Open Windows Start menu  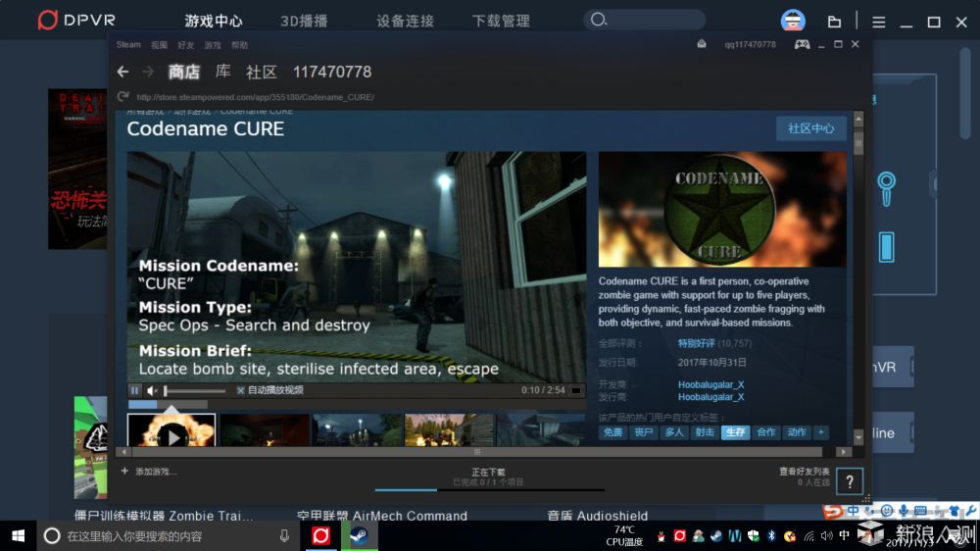point(18,536)
